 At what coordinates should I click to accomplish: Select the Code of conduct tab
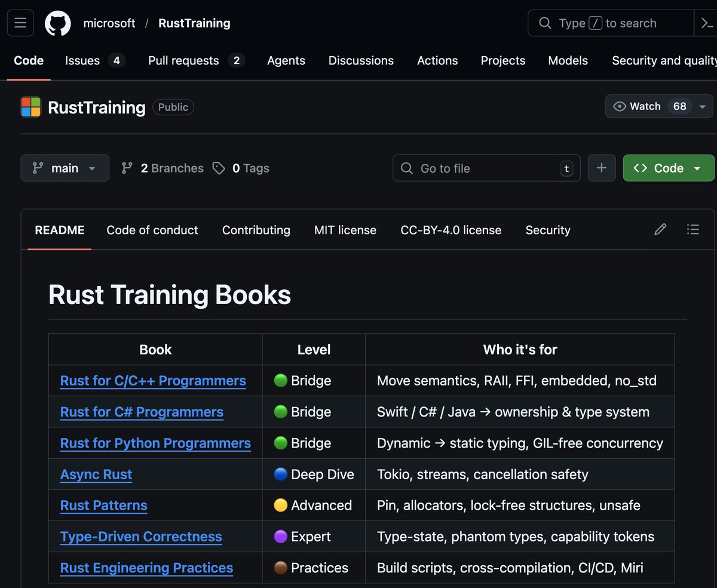[x=152, y=230]
